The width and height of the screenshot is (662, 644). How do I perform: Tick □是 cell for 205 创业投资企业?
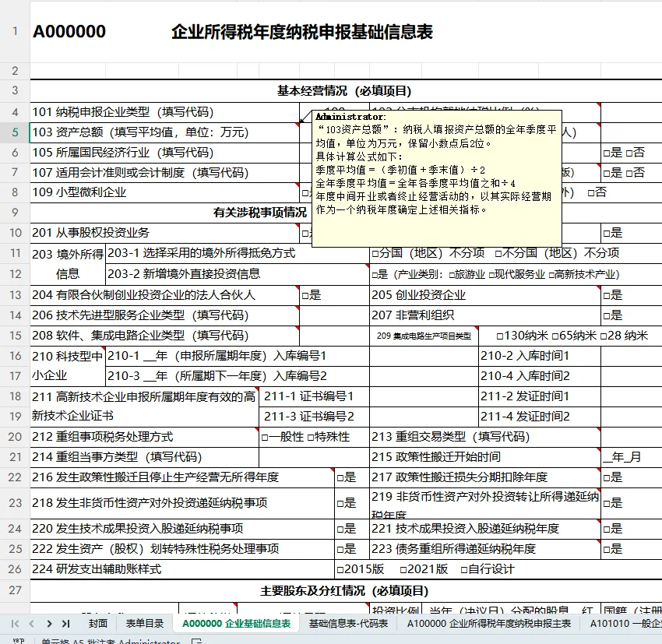[x=631, y=295]
